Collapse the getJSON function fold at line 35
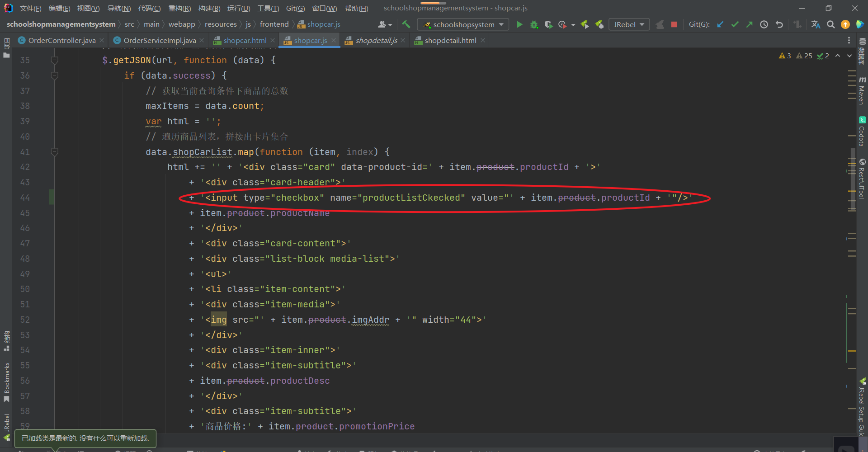The width and height of the screenshot is (868, 452). coord(55,60)
